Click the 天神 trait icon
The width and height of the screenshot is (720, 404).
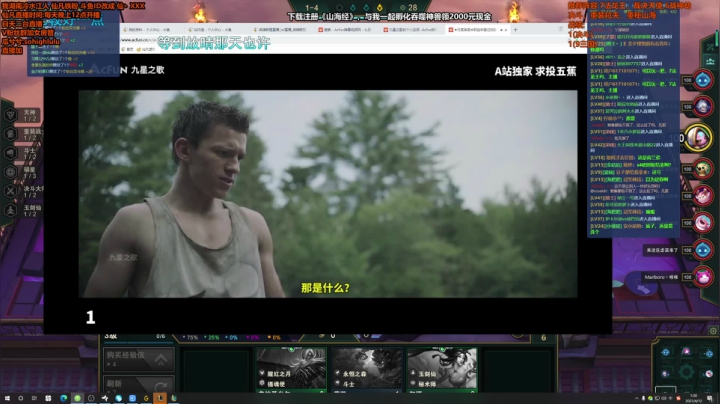click(x=10, y=115)
